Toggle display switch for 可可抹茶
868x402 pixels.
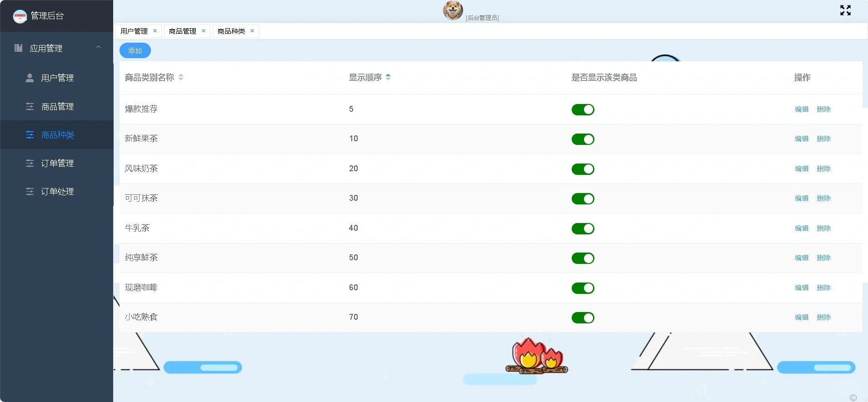[583, 199]
